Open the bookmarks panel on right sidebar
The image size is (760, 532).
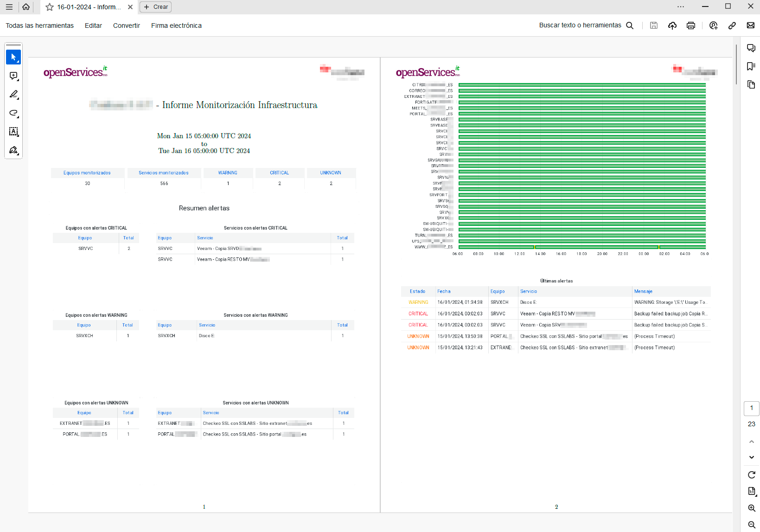[x=751, y=66]
